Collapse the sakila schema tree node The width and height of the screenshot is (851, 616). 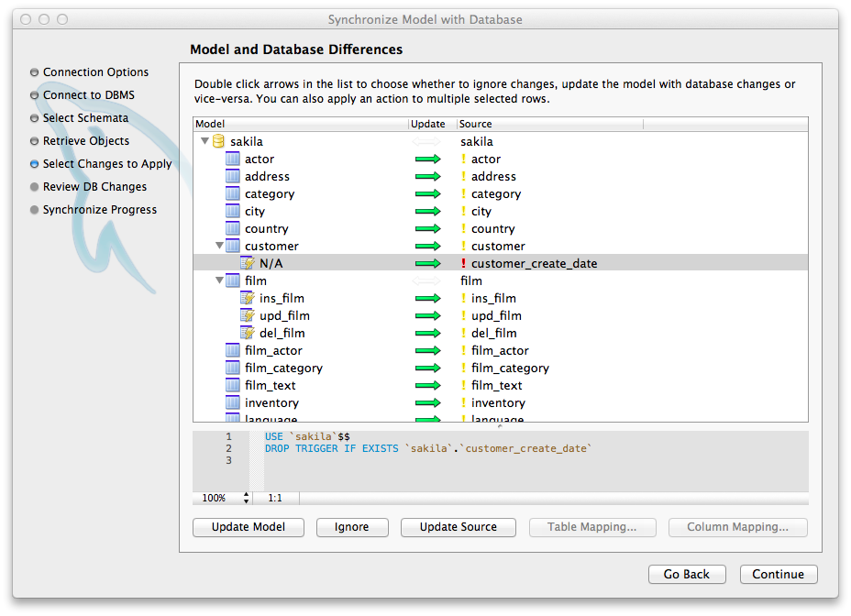[x=204, y=142]
